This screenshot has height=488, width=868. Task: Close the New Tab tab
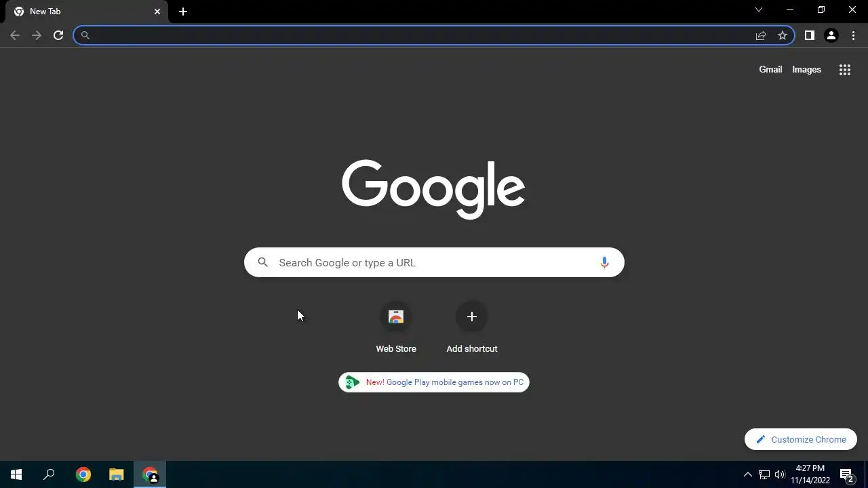[157, 12]
